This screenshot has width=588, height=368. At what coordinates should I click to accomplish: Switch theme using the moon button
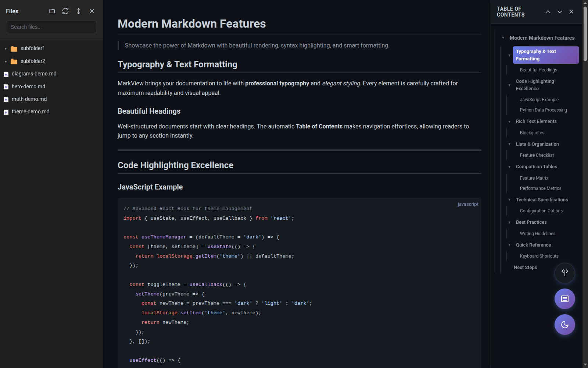click(x=564, y=325)
